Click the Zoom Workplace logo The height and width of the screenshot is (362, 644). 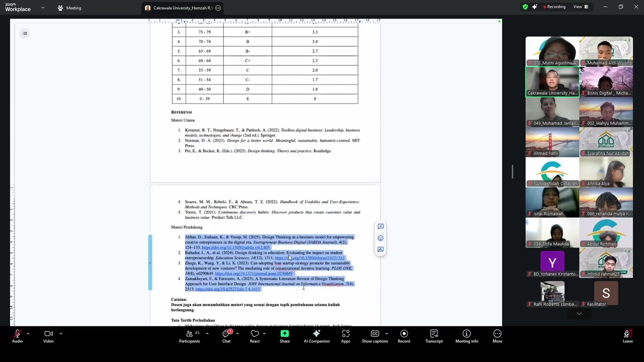click(18, 8)
